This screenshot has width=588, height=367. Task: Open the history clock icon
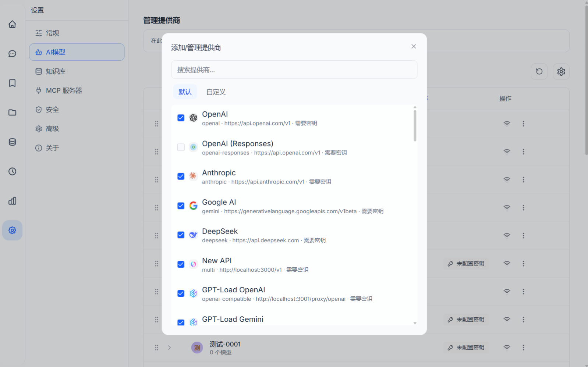pos(12,171)
